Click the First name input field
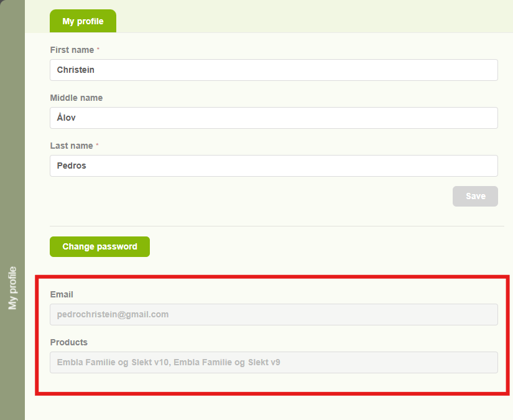Viewport: 513px width, 420px height. click(x=274, y=70)
